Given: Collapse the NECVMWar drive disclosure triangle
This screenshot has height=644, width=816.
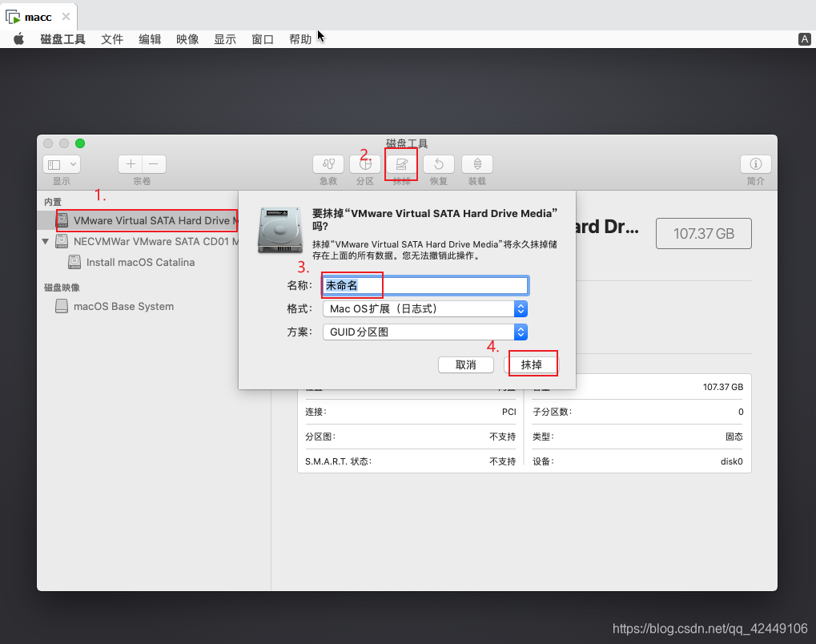Looking at the screenshot, I should [46, 242].
